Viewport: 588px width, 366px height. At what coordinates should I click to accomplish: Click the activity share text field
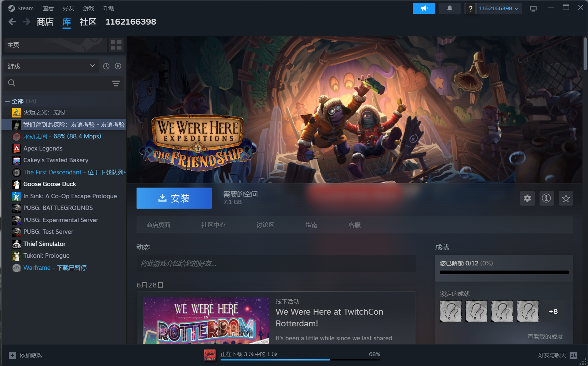pos(276,264)
